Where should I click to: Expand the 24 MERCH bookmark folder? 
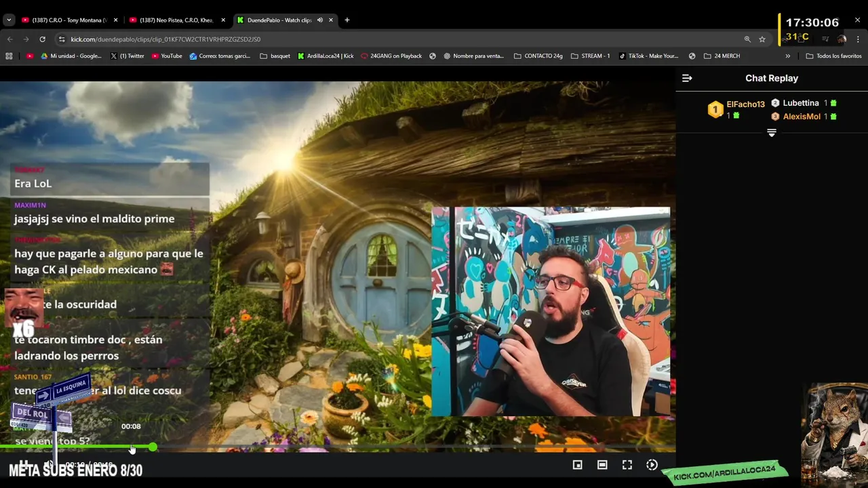(x=722, y=56)
